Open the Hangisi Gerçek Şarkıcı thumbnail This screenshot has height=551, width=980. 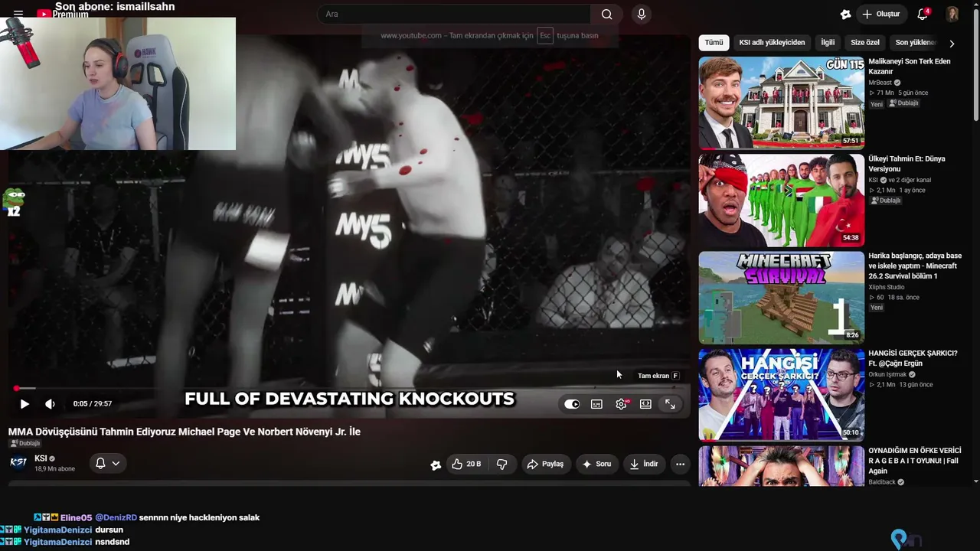coord(781,394)
